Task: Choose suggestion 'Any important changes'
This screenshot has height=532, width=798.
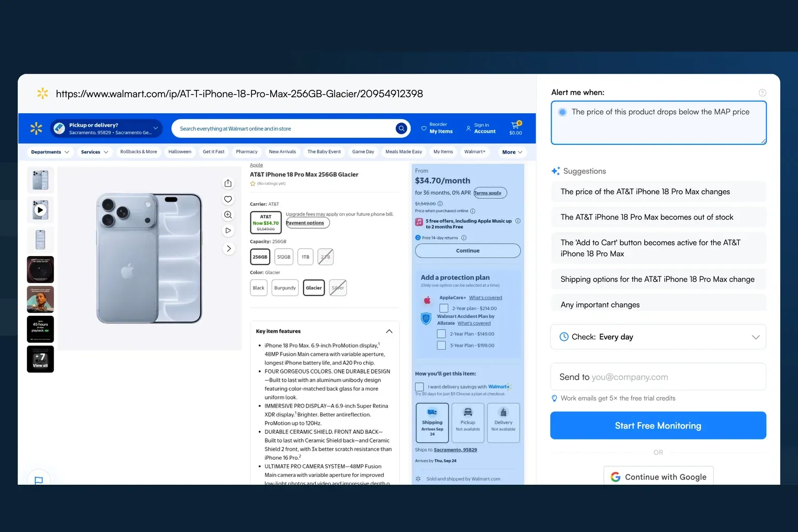Action: [658, 304]
